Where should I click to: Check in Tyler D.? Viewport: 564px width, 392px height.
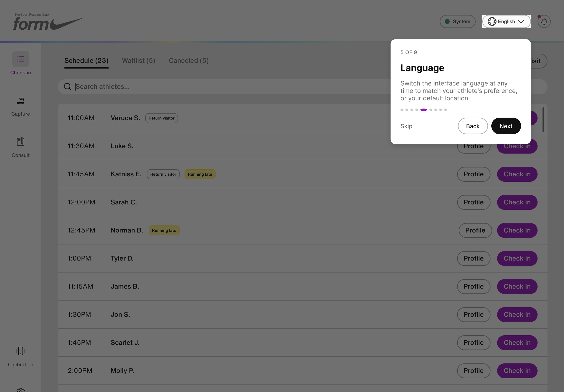(x=517, y=258)
